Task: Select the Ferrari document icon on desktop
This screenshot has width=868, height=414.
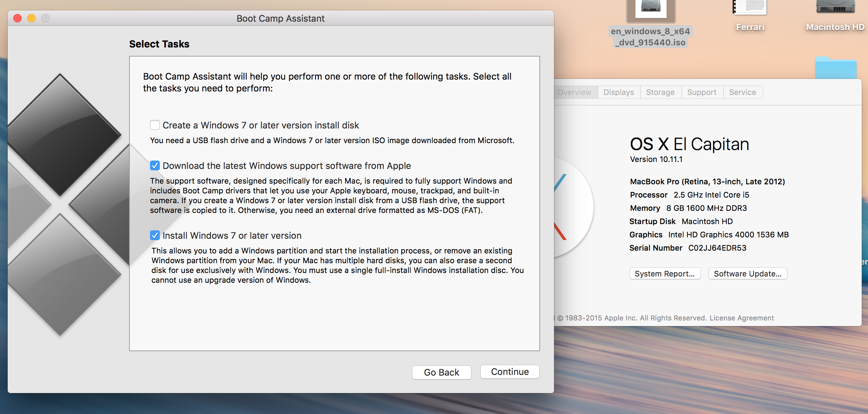Action: pos(750,8)
